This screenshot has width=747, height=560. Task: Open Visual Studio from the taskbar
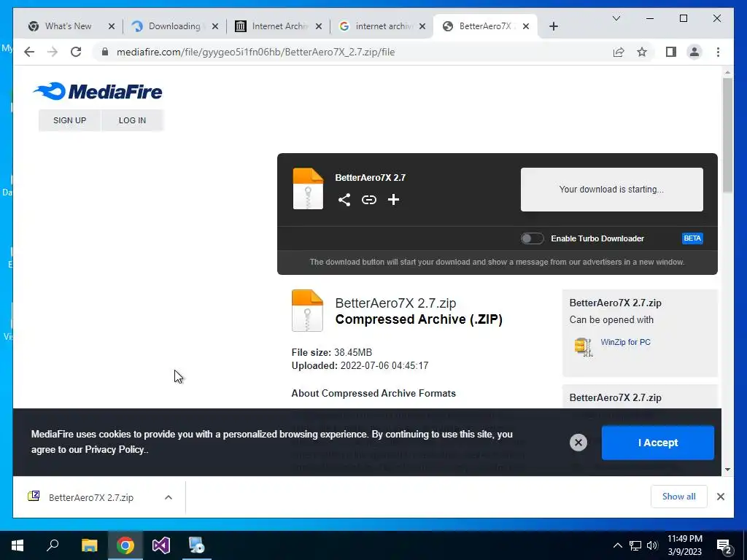point(161,545)
